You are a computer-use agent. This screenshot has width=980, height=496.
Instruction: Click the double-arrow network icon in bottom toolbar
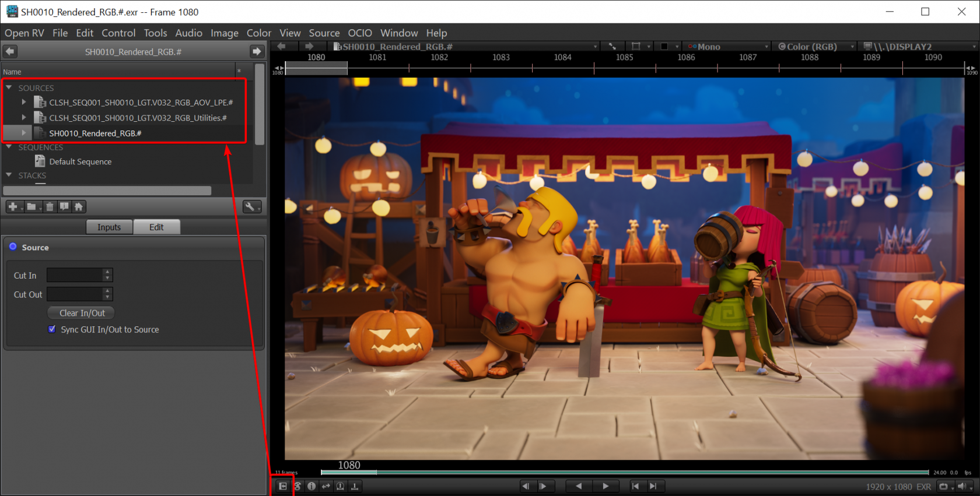326,486
